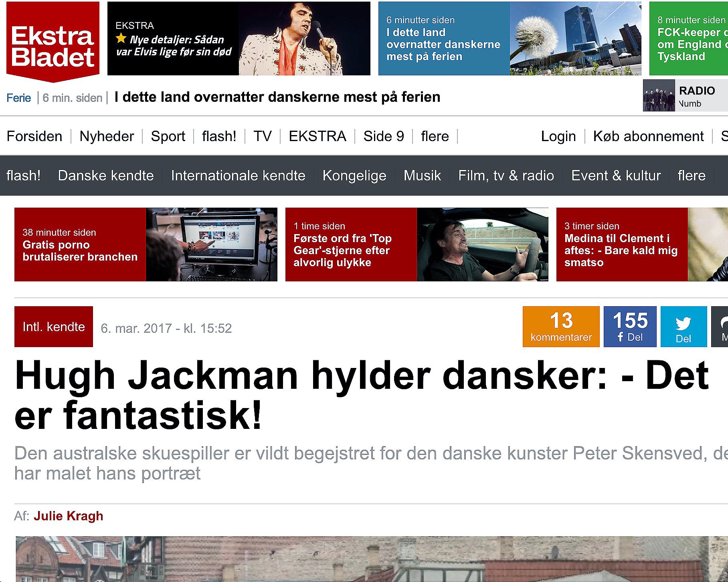
Task: Click Login link
Action: point(558,136)
